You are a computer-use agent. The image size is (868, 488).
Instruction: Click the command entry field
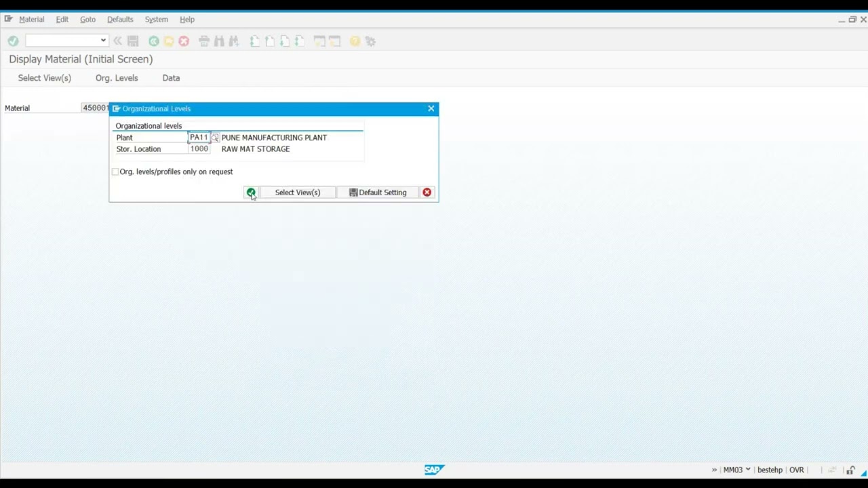click(62, 41)
